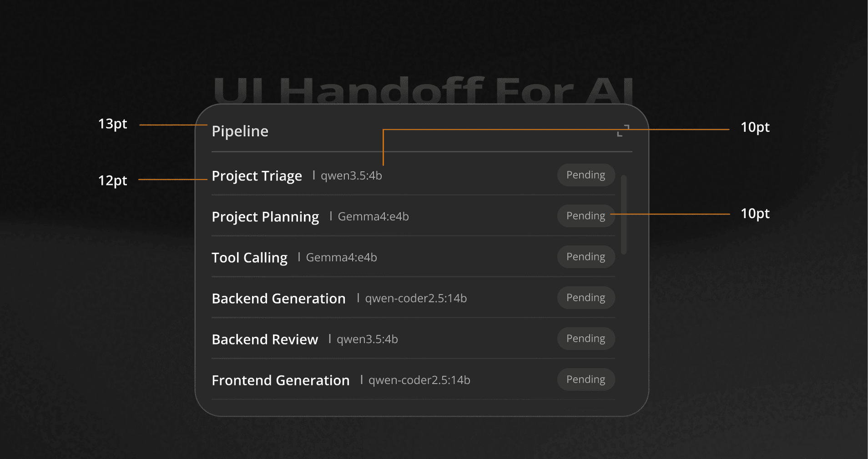
Task: Click the Pending status for Frontend Generation
Action: (x=585, y=379)
